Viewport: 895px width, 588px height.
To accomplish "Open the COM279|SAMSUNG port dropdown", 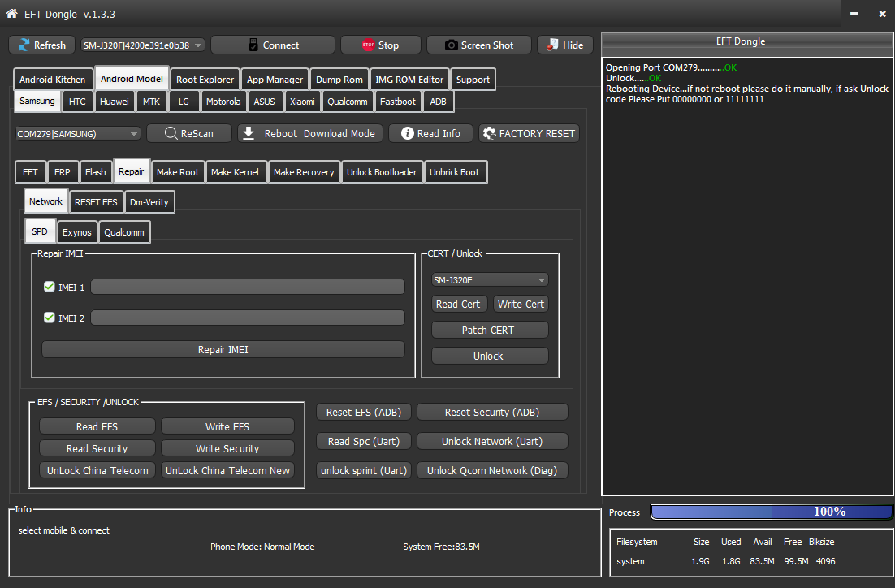I will click(78, 133).
